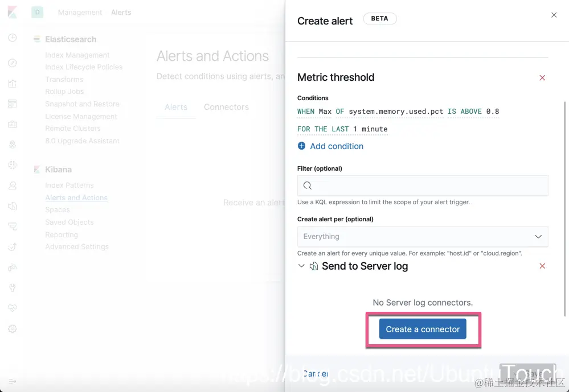This screenshot has width=569, height=392.
Task: Open the OF system.memory.used.pct expression
Action: tap(390, 112)
